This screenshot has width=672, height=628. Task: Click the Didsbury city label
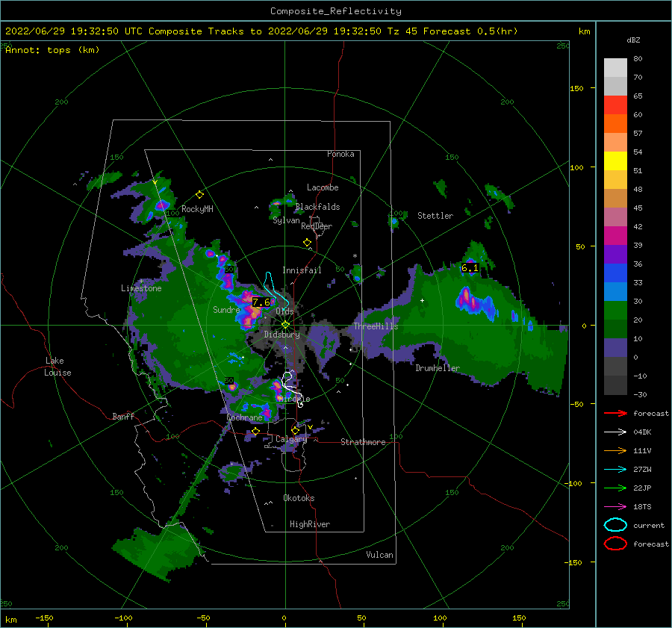coord(281,335)
